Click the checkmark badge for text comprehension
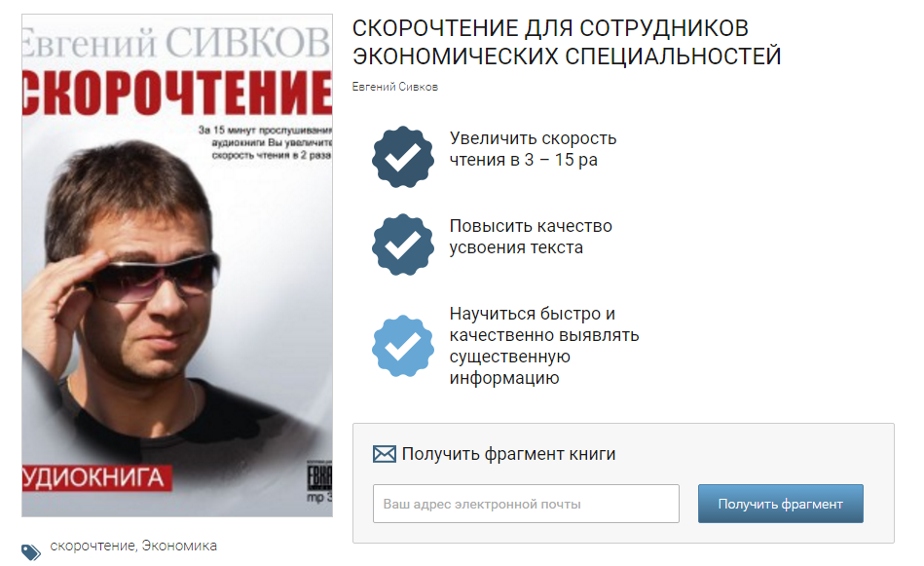This screenshot has width=924, height=566. tap(403, 245)
